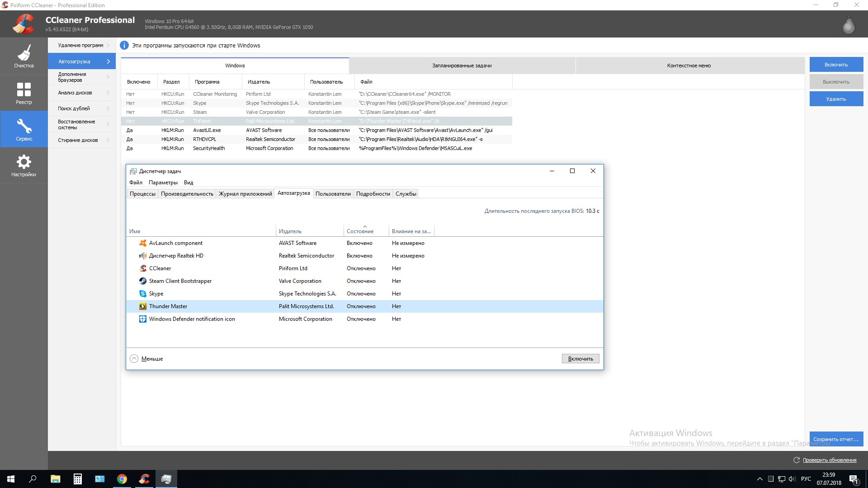
Task: Sort CCleaner list by Программа column
Action: (x=216, y=82)
